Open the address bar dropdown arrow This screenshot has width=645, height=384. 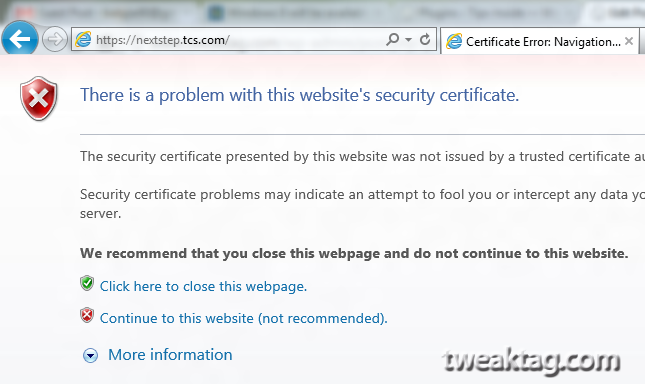[408, 40]
